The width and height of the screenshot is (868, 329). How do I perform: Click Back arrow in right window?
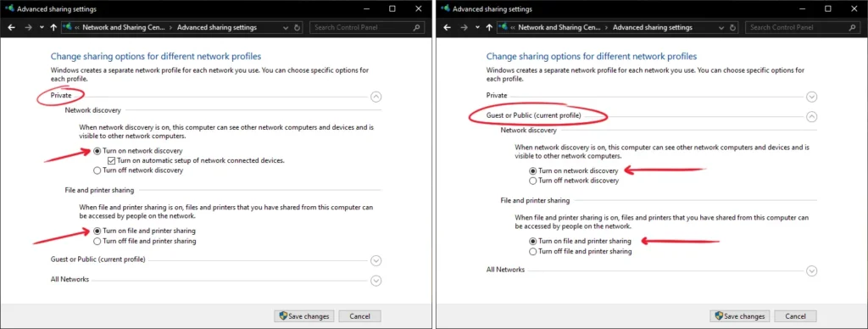coord(448,27)
